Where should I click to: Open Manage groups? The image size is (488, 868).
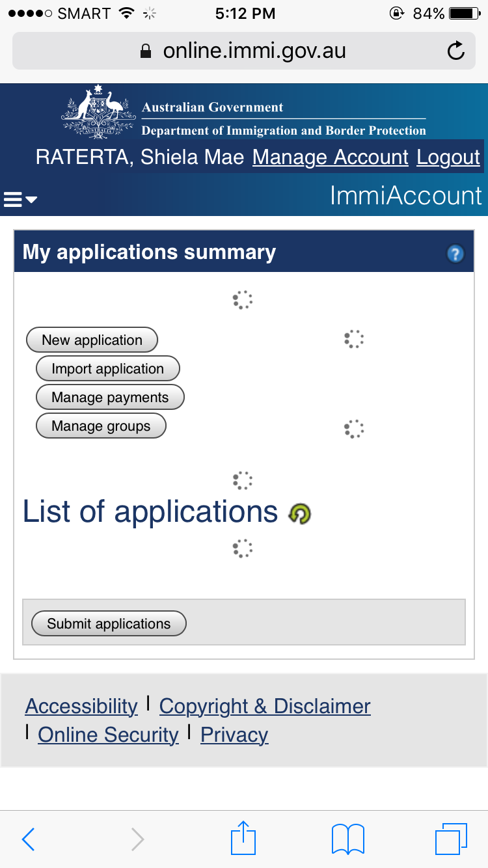pyautogui.click(x=101, y=426)
